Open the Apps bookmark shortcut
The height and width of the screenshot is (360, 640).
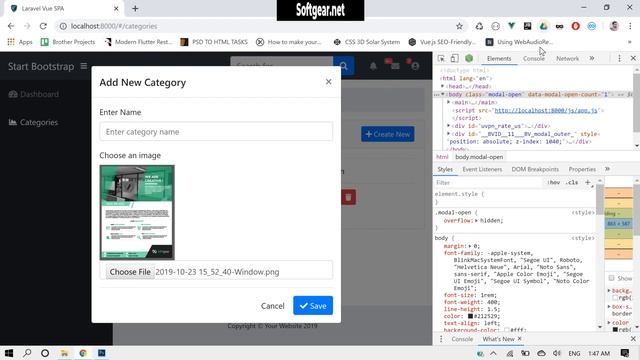[x=20, y=42]
